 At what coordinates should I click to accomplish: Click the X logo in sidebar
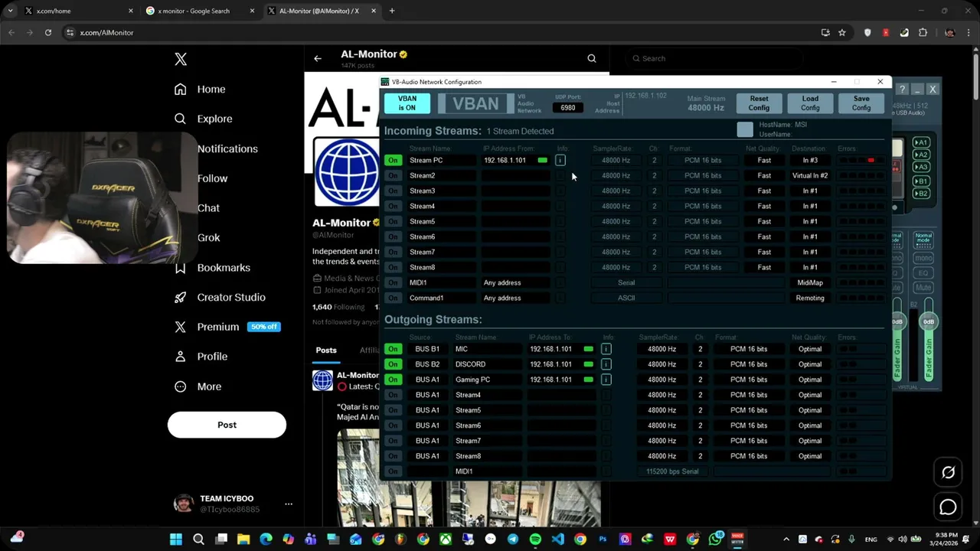[x=181, y=59]
